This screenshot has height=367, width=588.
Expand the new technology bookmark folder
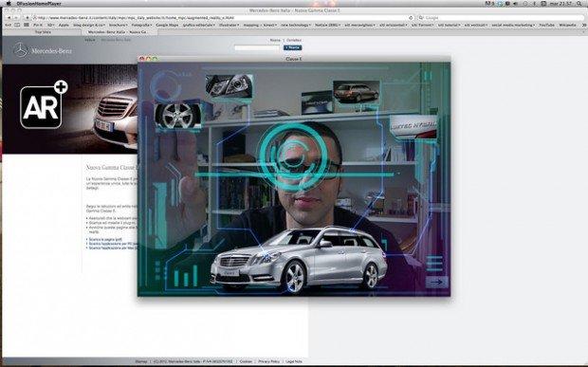coord(296,25)
